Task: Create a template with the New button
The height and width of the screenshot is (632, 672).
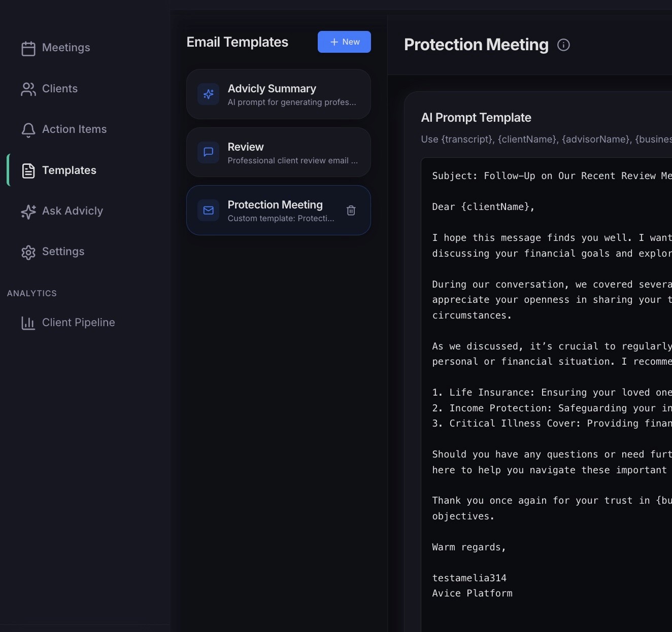Action: pos(344,42)
